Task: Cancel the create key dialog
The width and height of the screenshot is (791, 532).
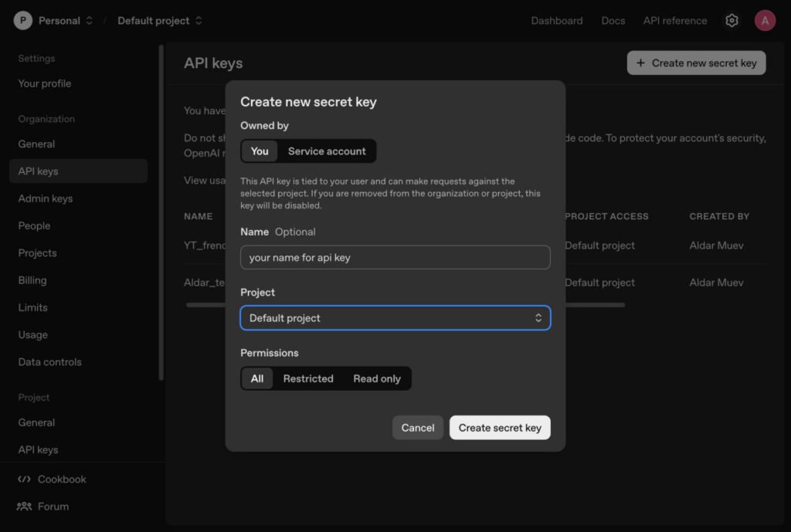Action: click(x=418, y=428)
